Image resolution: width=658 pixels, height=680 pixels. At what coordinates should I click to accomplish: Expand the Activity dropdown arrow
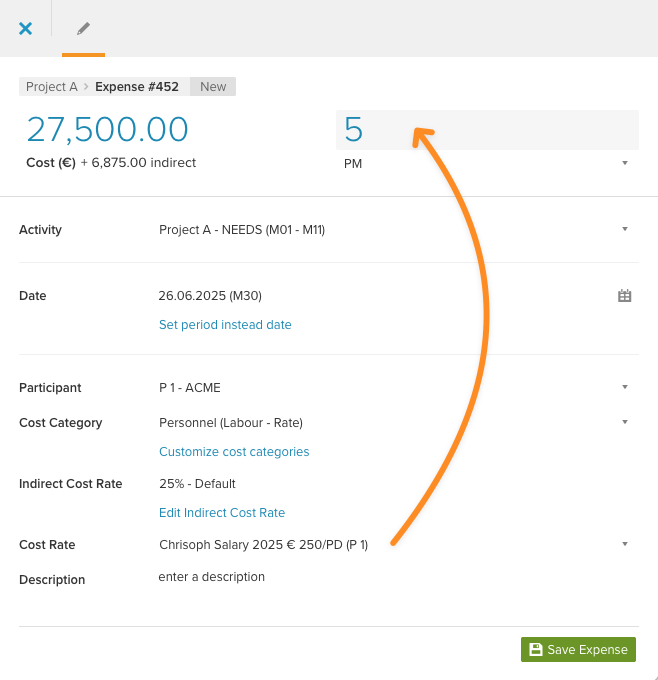pyautogui.click(x=625, y=229)
